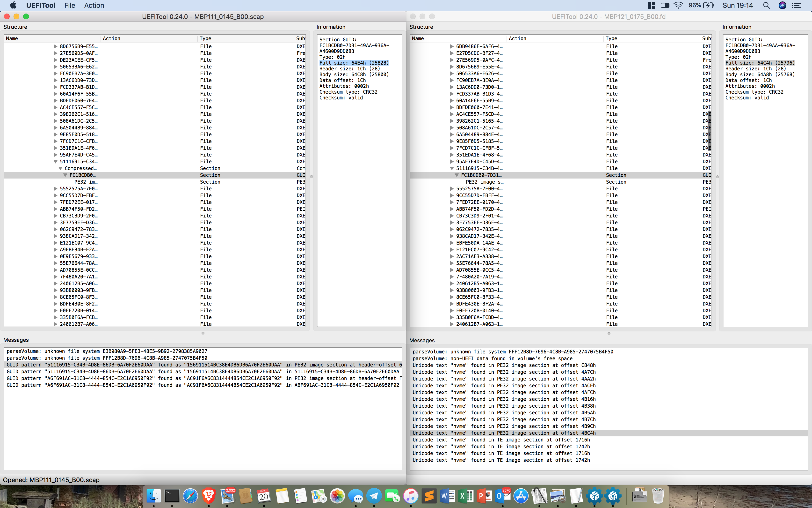Open iTunes music app in dock
This screenshot has height=508, width=812.
[x=411, y=496]
